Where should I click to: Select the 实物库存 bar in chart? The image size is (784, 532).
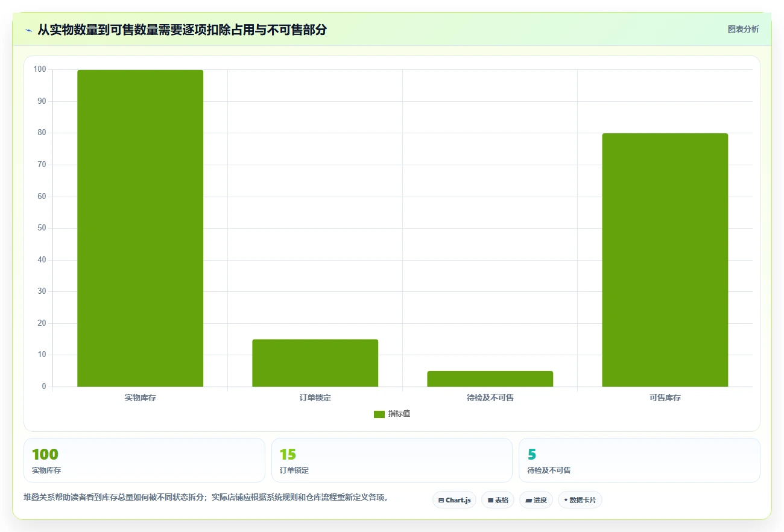pos(140,228)
